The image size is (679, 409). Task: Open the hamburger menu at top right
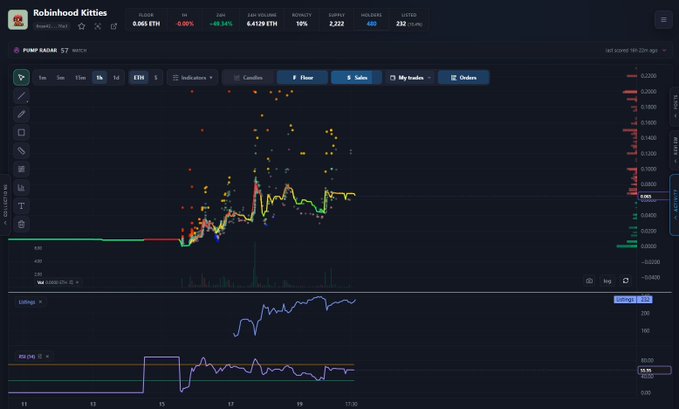click(x=663, y=19)
